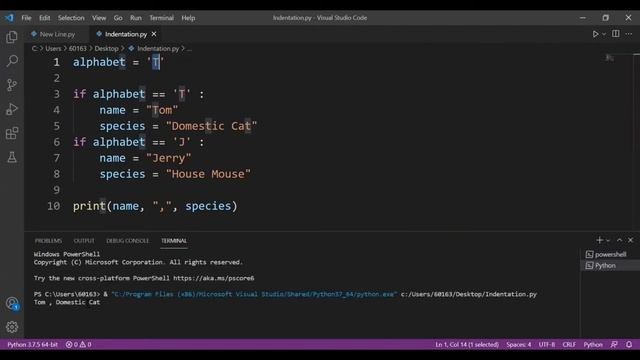Open errors and warnings status indicator

coord(78,344)
